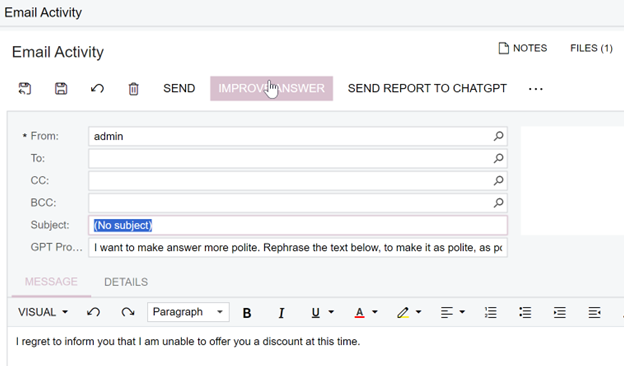Open the Paragraph style dropdown
The image size is (624, 366).
[188, 312]
